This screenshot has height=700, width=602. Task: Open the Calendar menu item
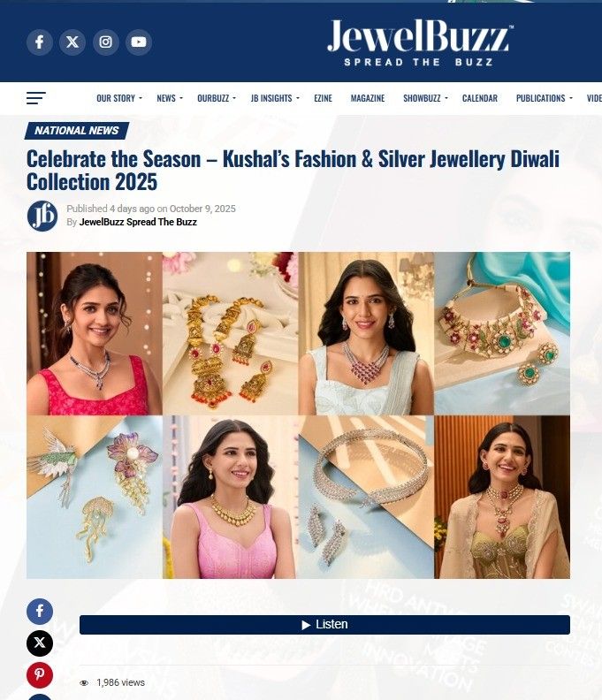pyautogui.click(x=480, y=98)
